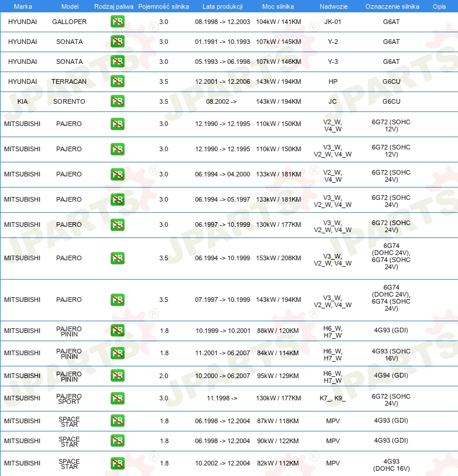Click production dates 10.1999 -> 10.2001

pos(223,331)
